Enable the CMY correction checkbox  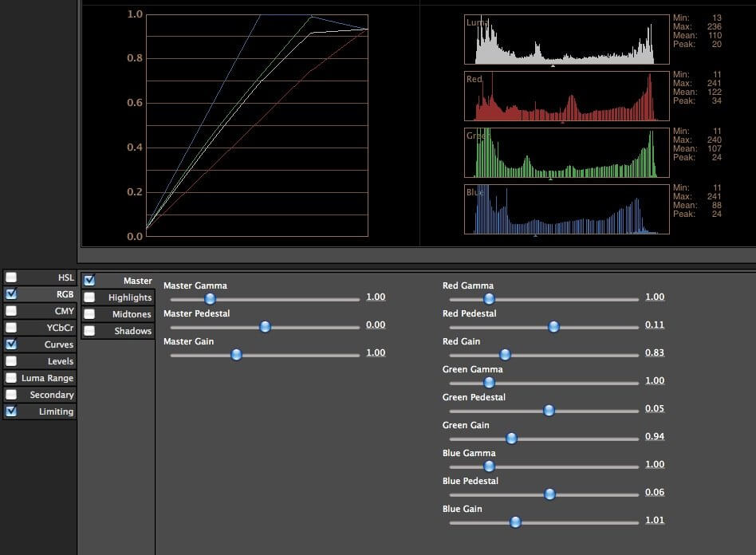[11, 311]
